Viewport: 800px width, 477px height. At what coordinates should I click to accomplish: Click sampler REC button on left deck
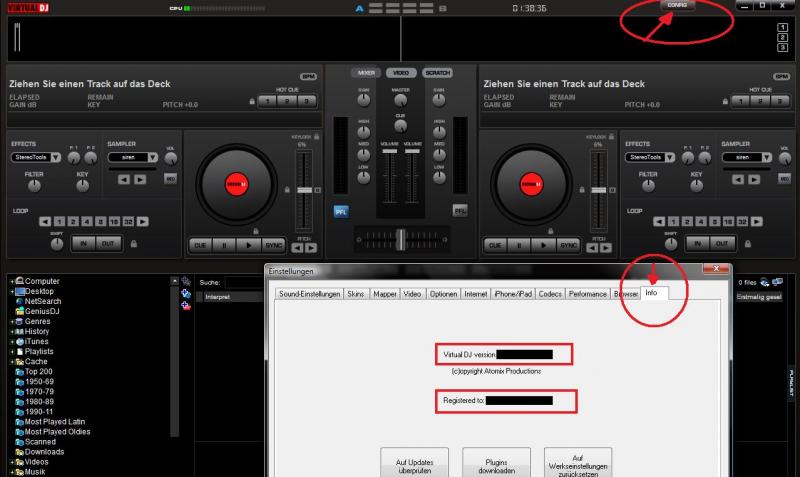[x=170, y=179]
